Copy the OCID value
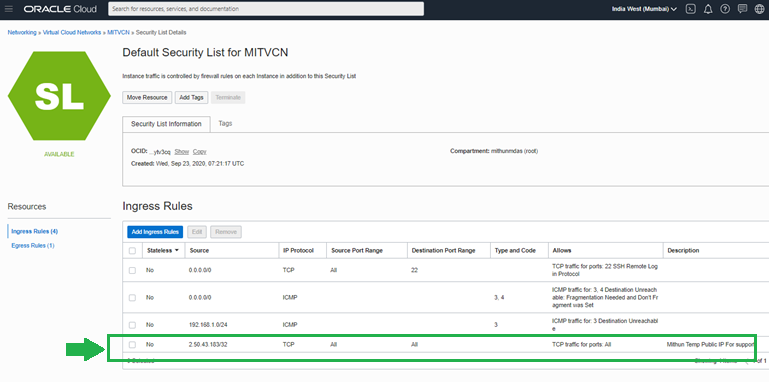The image size is (769, 382). coord(200,152)
